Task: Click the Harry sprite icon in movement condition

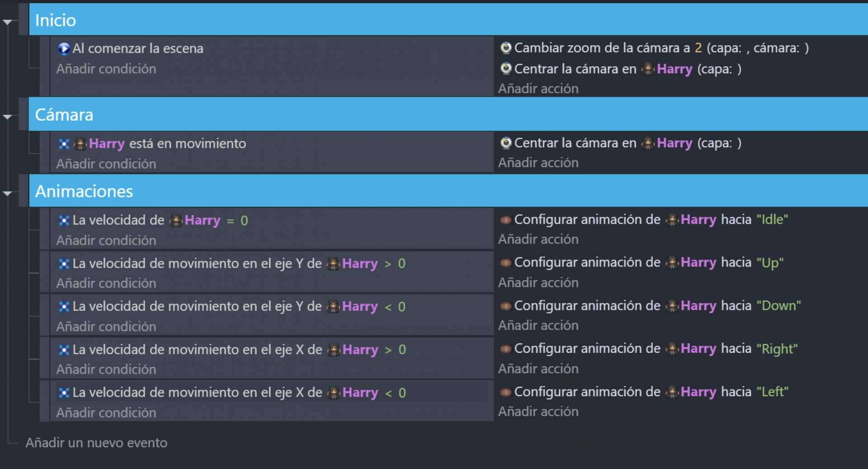Action: coord(80,144)
